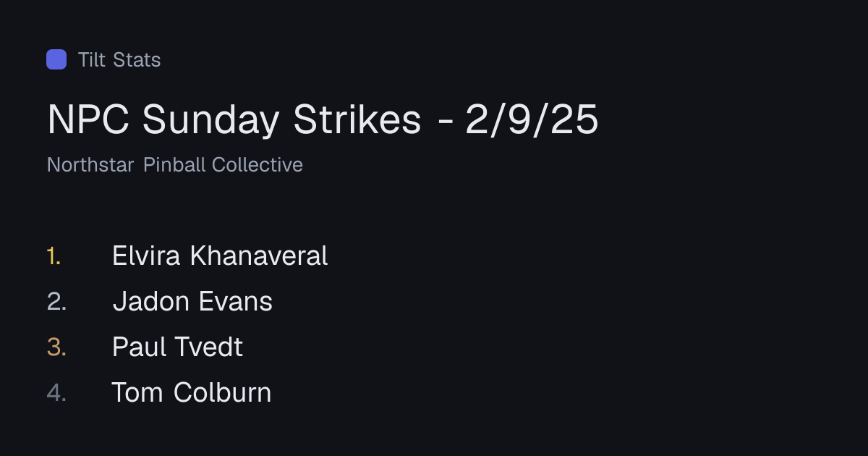Select third-place player Paul Tvedt
Image resolution: width=868 pixels, height=456 pixels.
pos(177,347)
